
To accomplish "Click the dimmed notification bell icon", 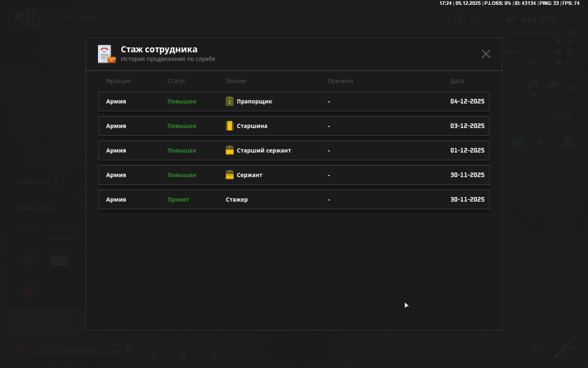I will 567,142.
